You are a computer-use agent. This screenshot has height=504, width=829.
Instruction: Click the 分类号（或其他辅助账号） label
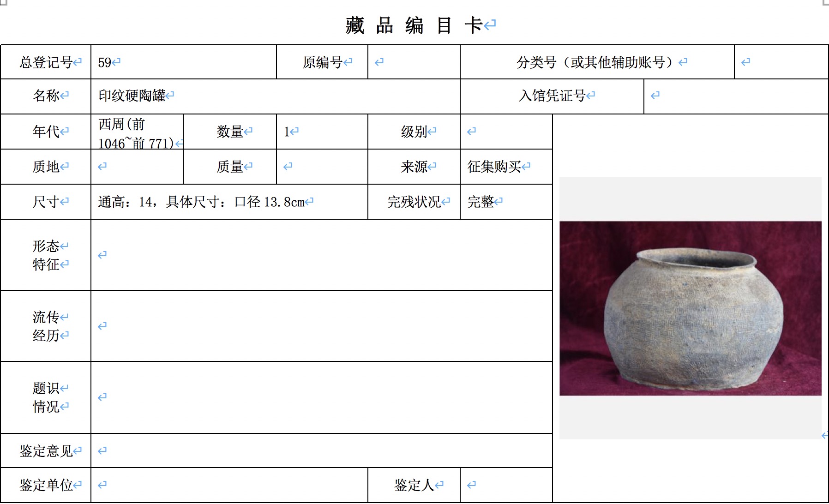(597, 62)
